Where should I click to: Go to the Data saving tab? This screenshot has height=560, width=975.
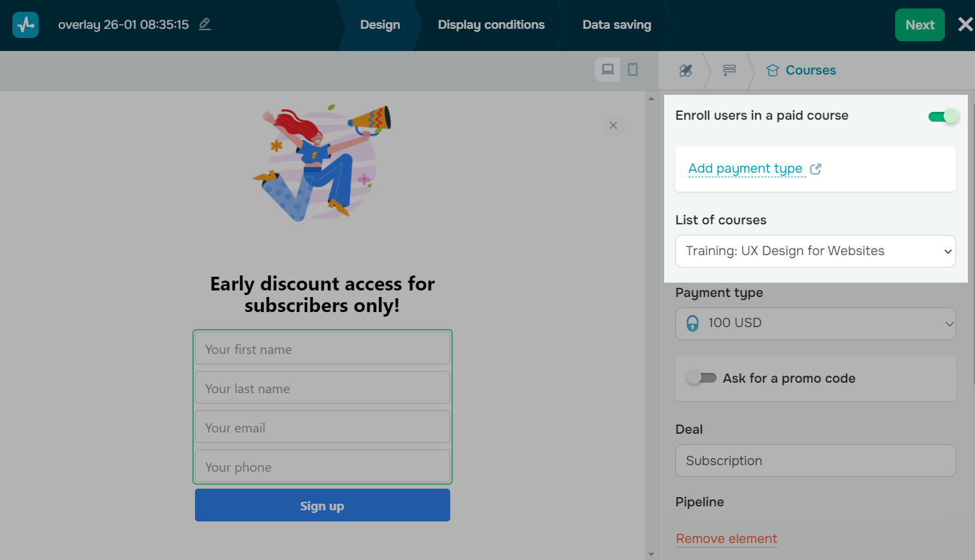coord(616,25)
